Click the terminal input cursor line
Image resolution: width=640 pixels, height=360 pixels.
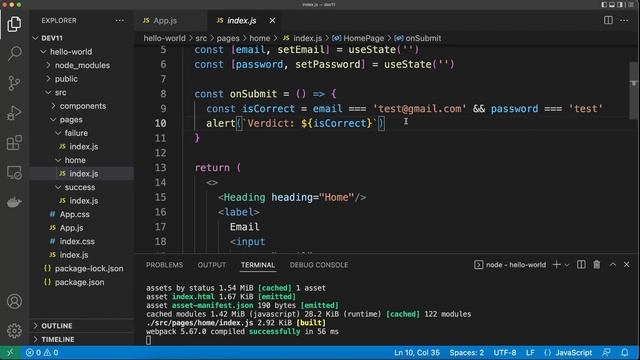(148, 340)
